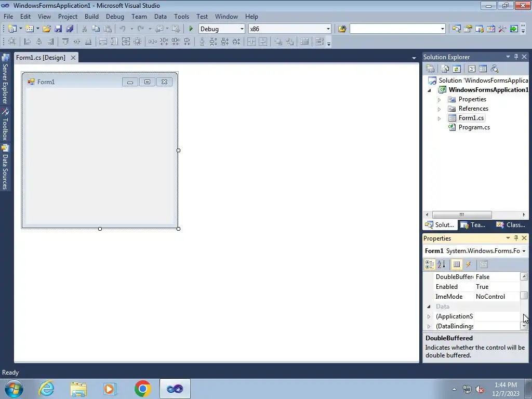532x399 pixels.
Task: Open the Project menu
Action: point(68,16)
